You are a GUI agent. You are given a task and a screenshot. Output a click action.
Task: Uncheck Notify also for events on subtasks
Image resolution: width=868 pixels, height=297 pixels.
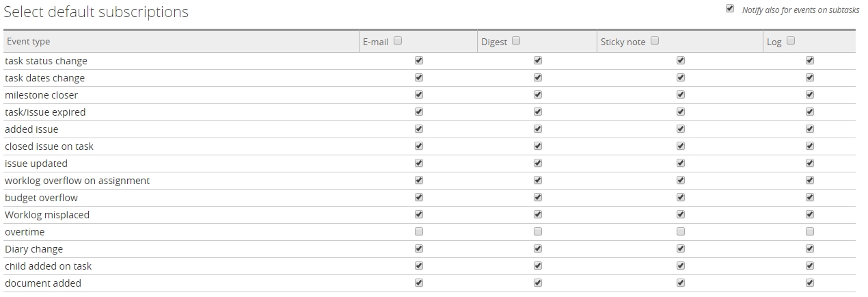[730, 9]
